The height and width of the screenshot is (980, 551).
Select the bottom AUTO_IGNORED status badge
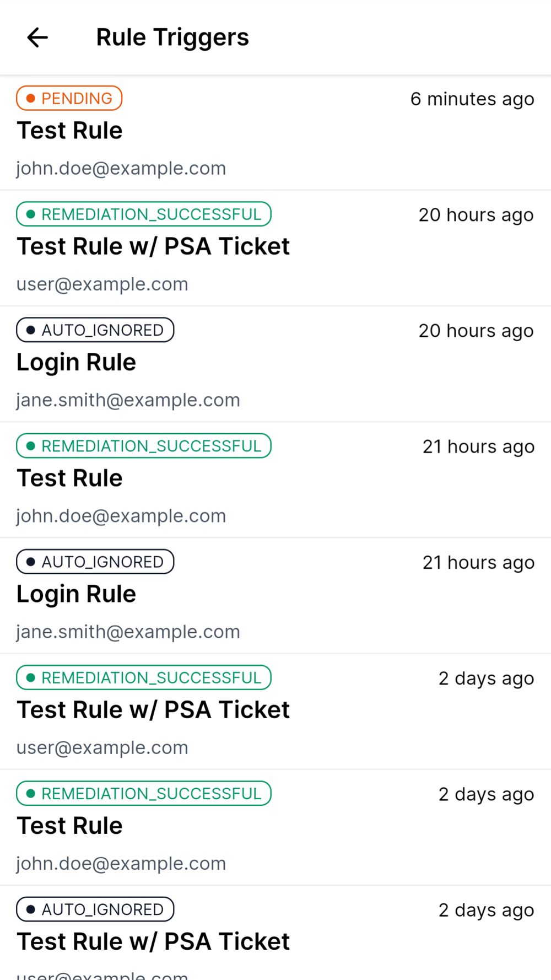[x=95, y=909]
